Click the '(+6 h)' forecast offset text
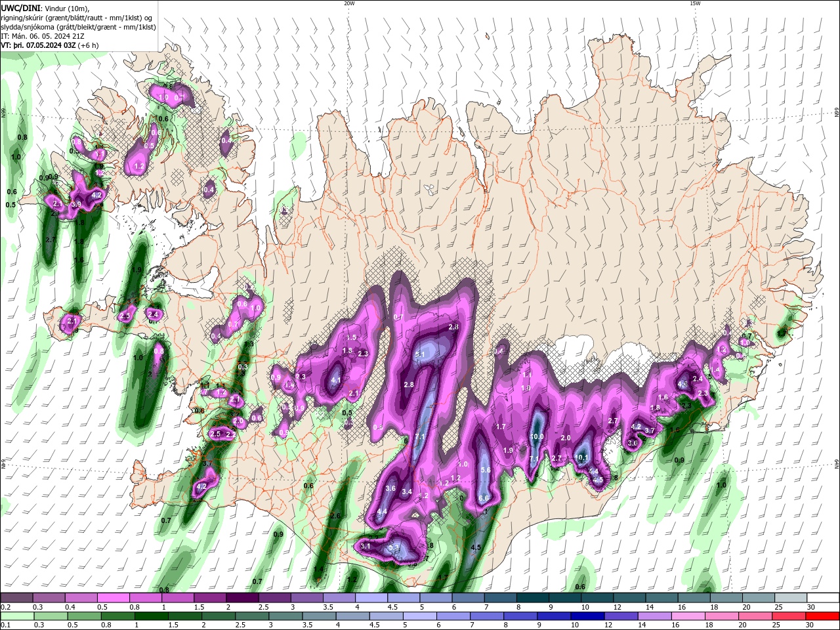Screen dimensions: 840x630 [89, 45]
